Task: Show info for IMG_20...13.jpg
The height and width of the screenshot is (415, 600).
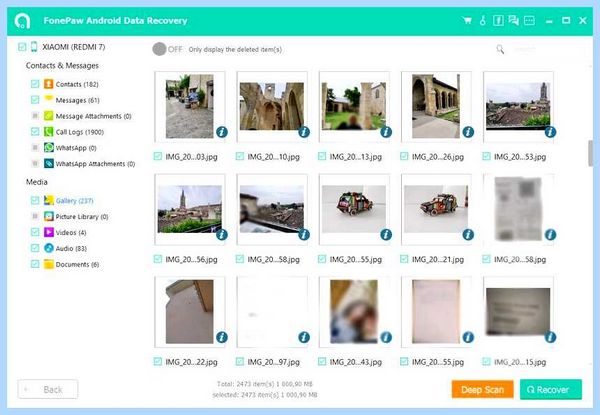Action: pyautogui.click(x=386, y=132)
